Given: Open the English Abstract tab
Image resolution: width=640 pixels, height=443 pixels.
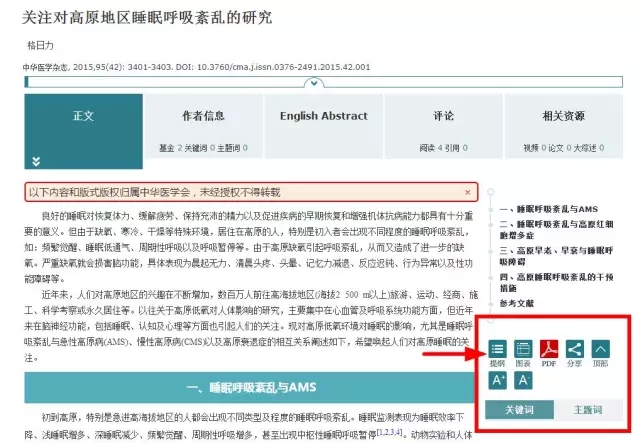Looking at the screenshot, I should point(324,126).
